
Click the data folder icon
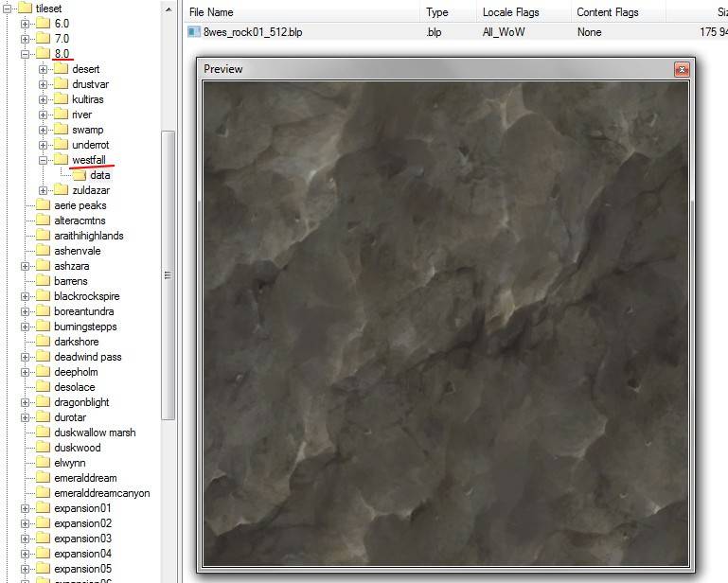[x=79, y=175]
